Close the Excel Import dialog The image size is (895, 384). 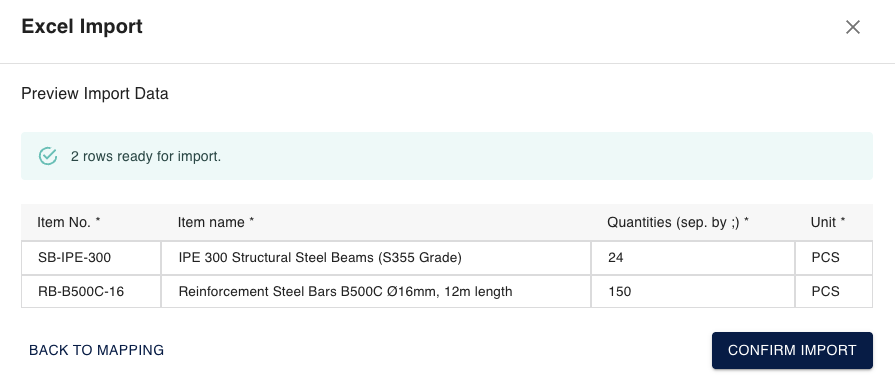pyautogui.click(x=853, y=27)
